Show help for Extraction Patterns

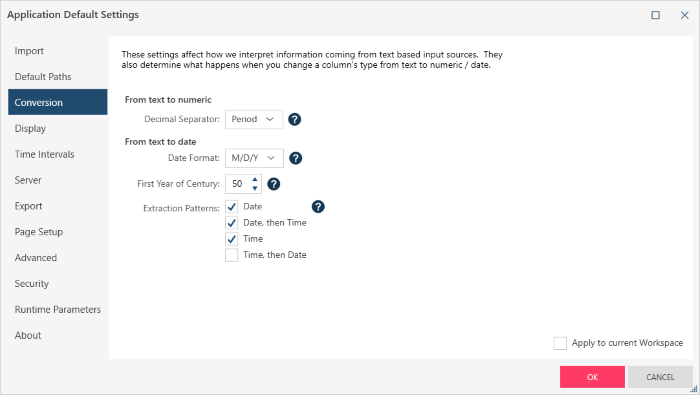(x=318, y=207)
